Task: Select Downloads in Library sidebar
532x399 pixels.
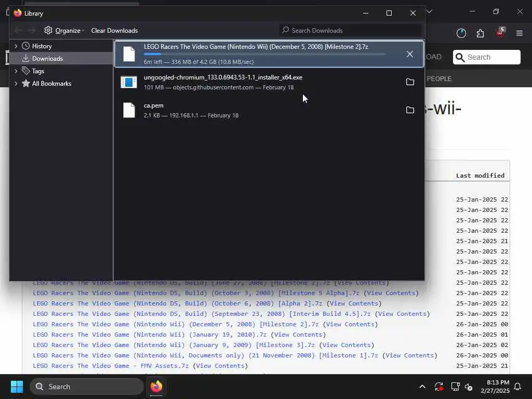Action: (47, 59)
